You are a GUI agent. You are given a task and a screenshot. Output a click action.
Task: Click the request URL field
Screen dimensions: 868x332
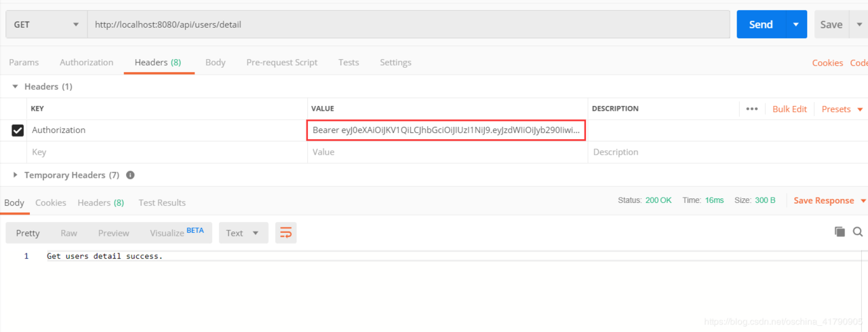408,24
